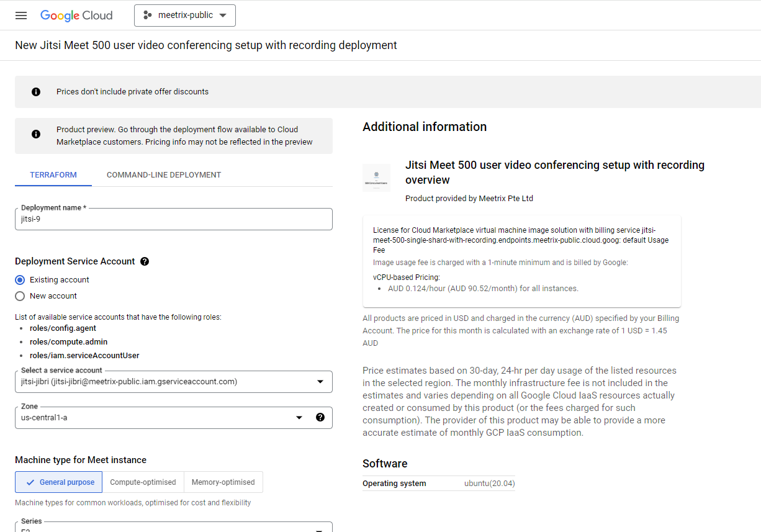Click the 'Additional information' heading
Image resolution: width=761 pixels, height=532 pixels.
point(425,127)
